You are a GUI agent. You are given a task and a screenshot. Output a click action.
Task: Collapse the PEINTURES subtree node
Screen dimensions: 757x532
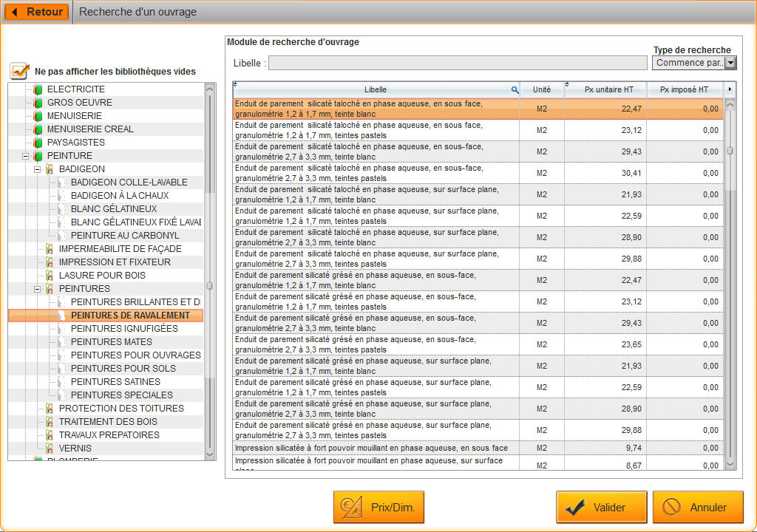(x=37, y=289)
